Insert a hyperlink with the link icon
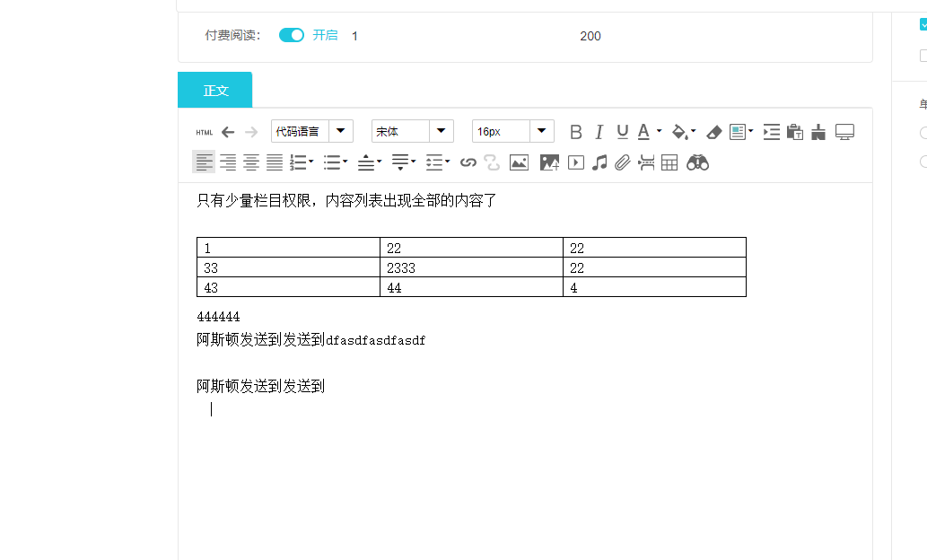Image resolution: width=927 pixels, height=560 pixels. [468, 162]
